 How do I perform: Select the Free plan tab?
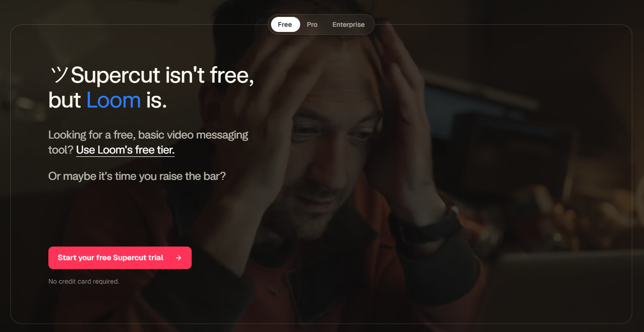285,24
